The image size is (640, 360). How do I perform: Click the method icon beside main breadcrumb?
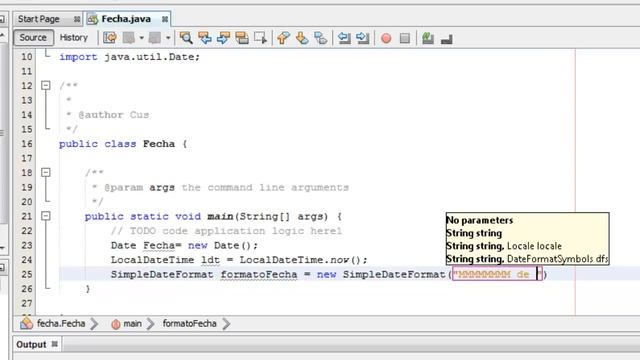[116, 324]
